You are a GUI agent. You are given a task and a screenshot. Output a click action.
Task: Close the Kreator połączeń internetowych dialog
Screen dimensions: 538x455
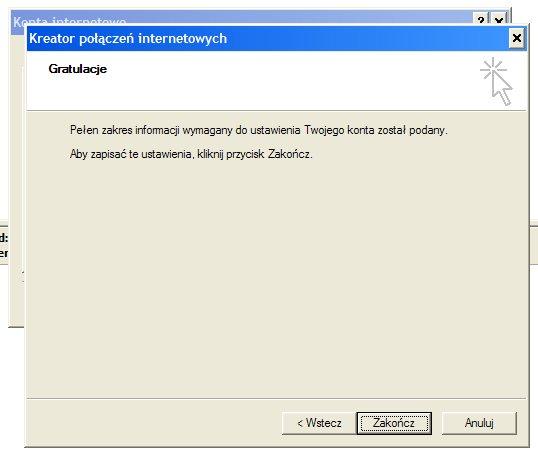517,38
